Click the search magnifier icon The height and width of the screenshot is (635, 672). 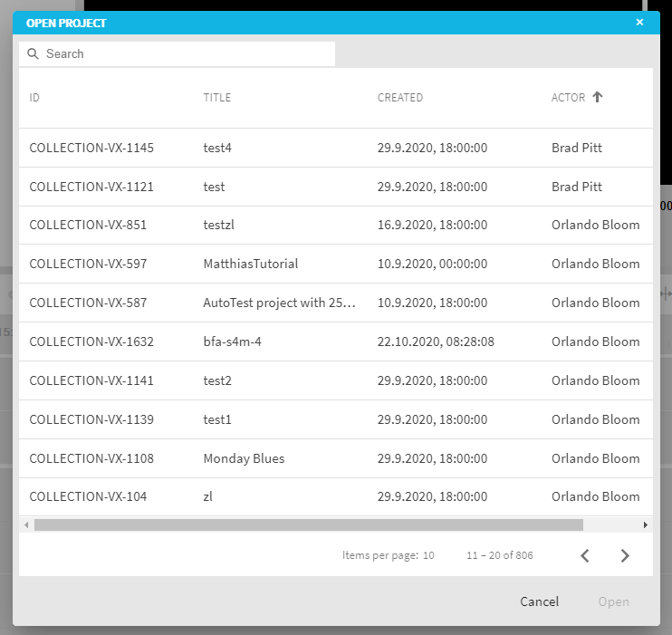34,54
